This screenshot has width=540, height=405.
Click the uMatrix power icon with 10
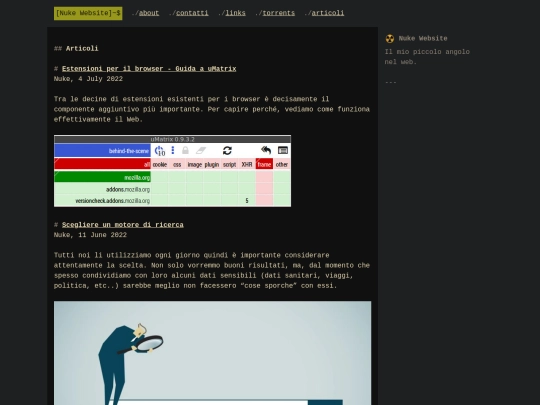coord(160,150)
